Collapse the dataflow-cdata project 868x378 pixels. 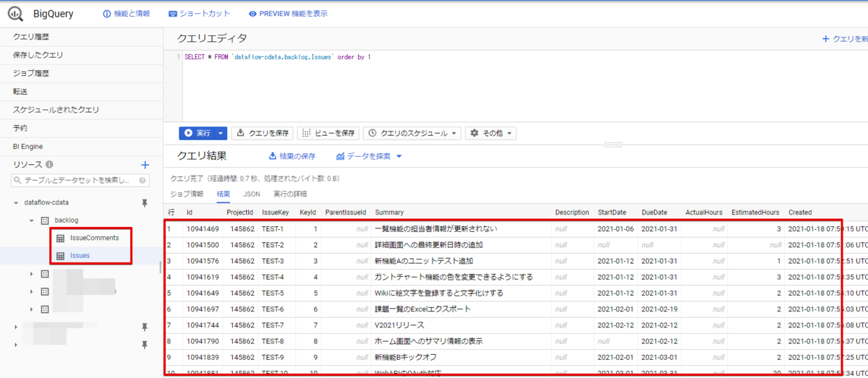(17, 202)
